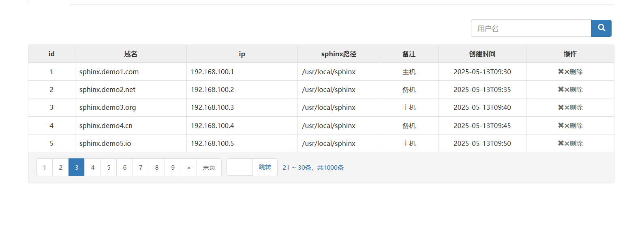
Task: Jump to the last page 末页
Action: click(x=209, y=167)
